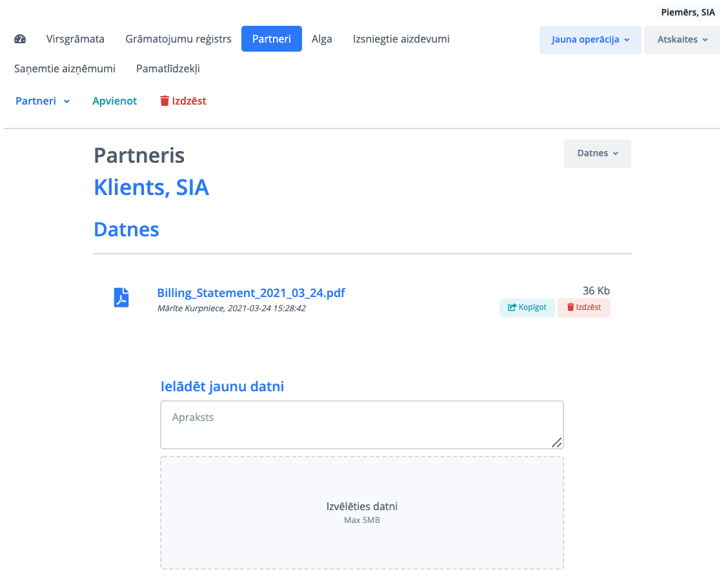Open the Pamatlīdzekļi section
Image resolution: width=728 pixels, height=585 pixels.
click(x=168, y=68)
